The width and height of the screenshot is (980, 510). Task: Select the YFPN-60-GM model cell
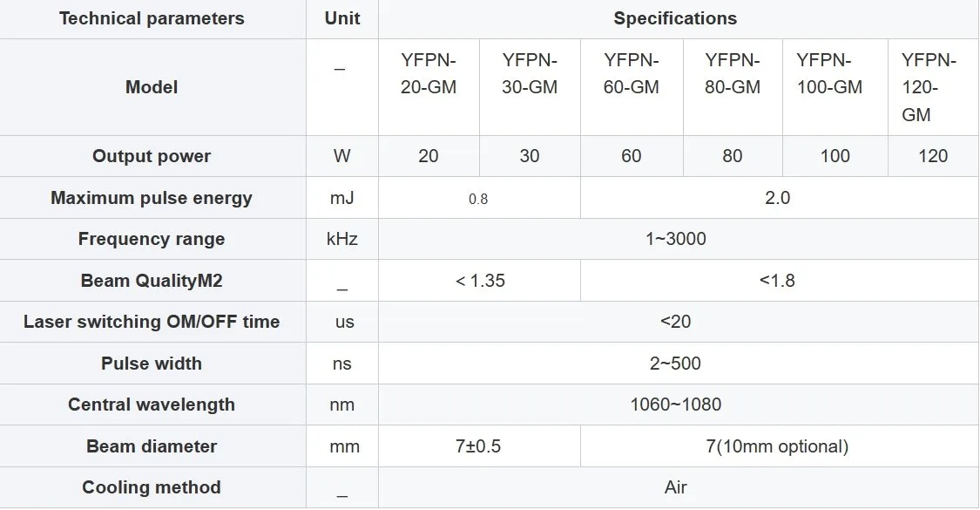pyautogui.click(x=632, y=87)
